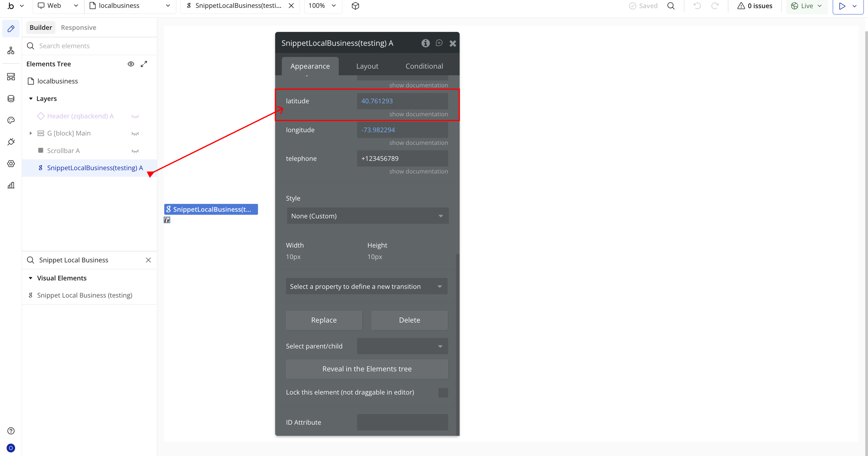Click the info icon in property editor

click(x=425, y=43)
